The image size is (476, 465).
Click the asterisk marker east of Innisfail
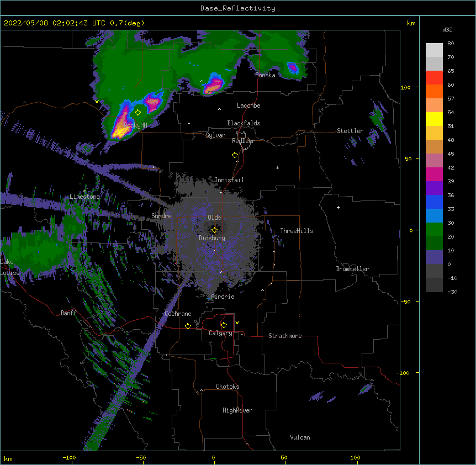(x=277, y=167)
